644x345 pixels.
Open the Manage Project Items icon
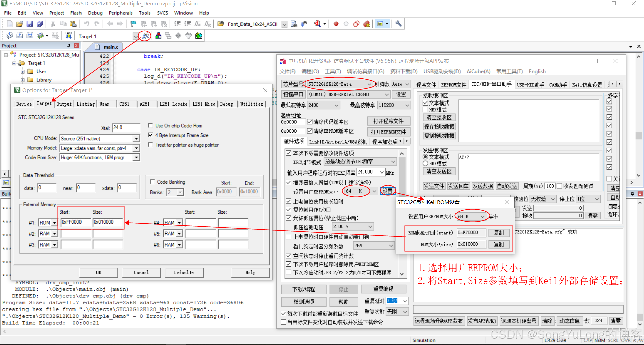158,36
